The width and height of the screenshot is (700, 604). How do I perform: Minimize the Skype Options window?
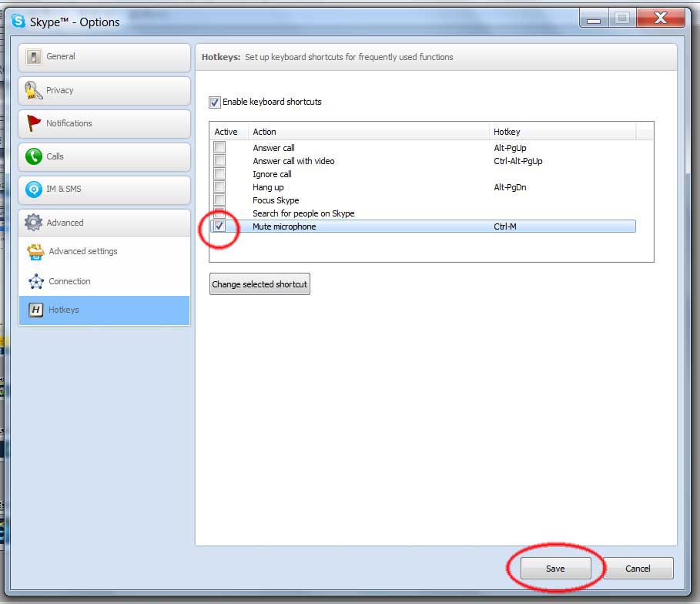(593, 18)
